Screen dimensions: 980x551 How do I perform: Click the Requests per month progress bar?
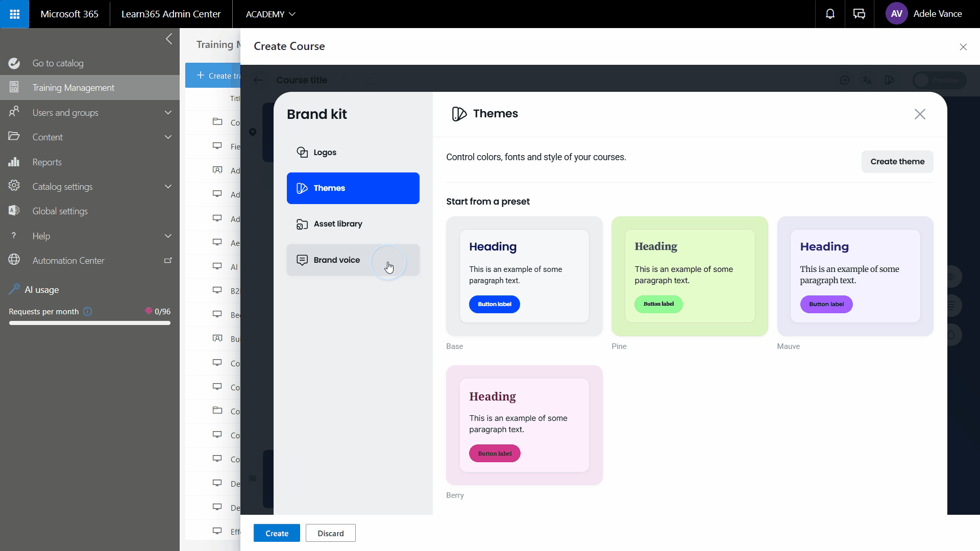tap(90, 323)
